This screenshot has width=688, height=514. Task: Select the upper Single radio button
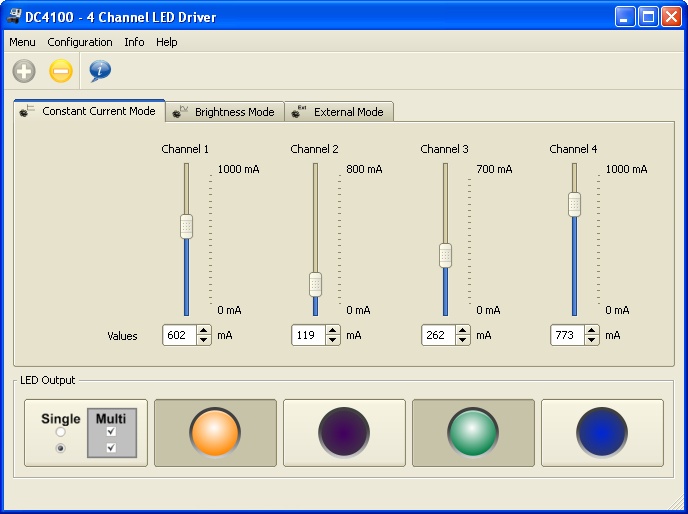click(61, 432)
